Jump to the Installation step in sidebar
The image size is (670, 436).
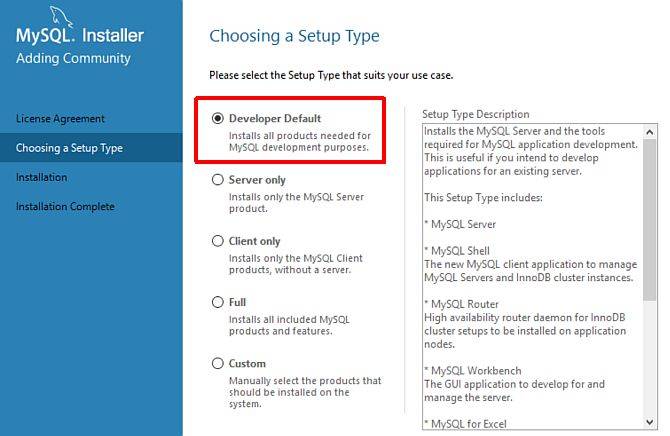point(42,177)
